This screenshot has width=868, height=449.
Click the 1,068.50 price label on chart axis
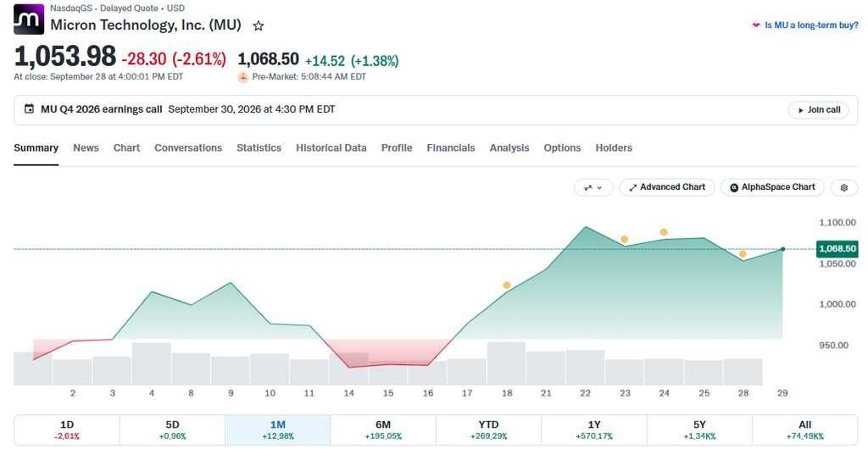coord(837,249)
